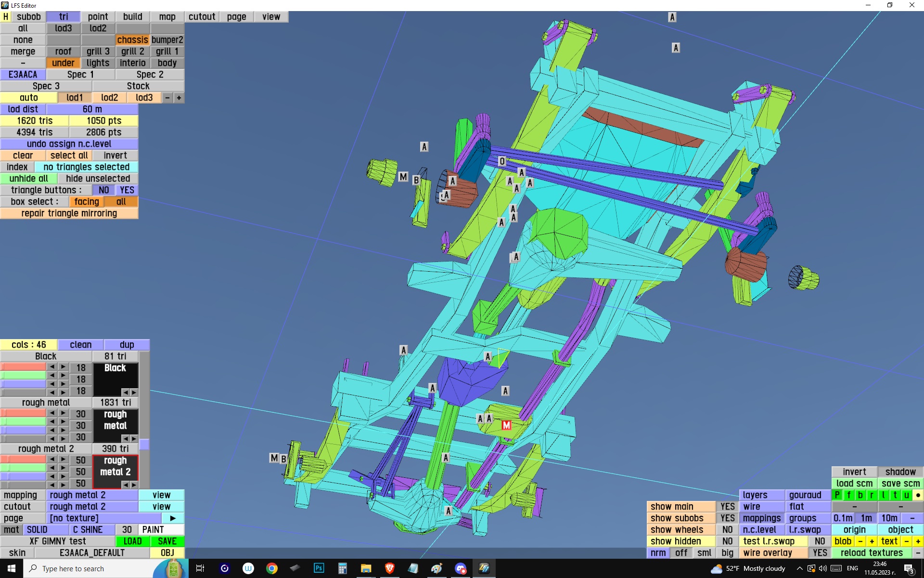Open the skin E3AACA_DEFAULT selector
924x578 pixels.
pyautogui.click(x=92, y=553)
